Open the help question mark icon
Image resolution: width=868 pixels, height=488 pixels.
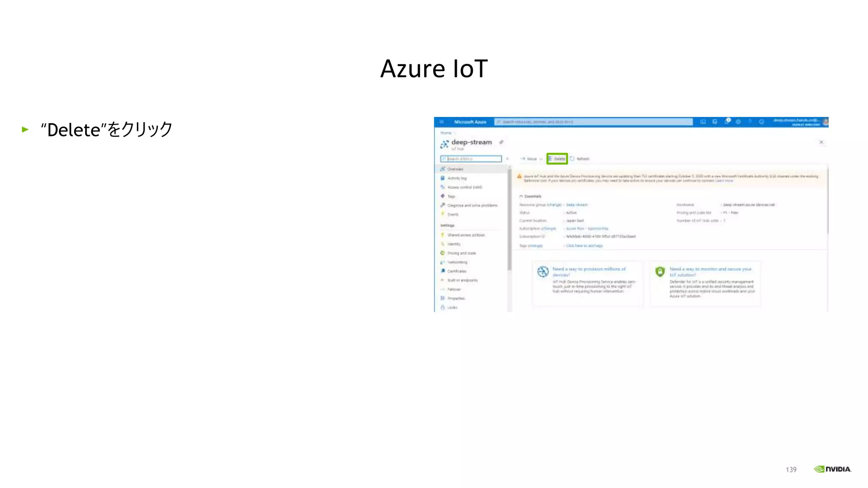tap(750, 122)
